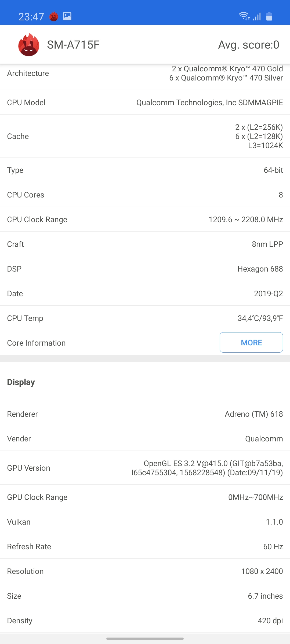Tap the status bar clock 23:47
The height and width of the screenshot is (644, 290).
pyautogui.click(x=31, y=17)
